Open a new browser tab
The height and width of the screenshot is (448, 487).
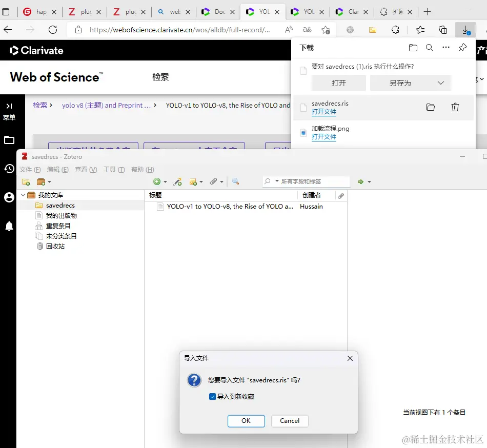(x=428, y=12)
